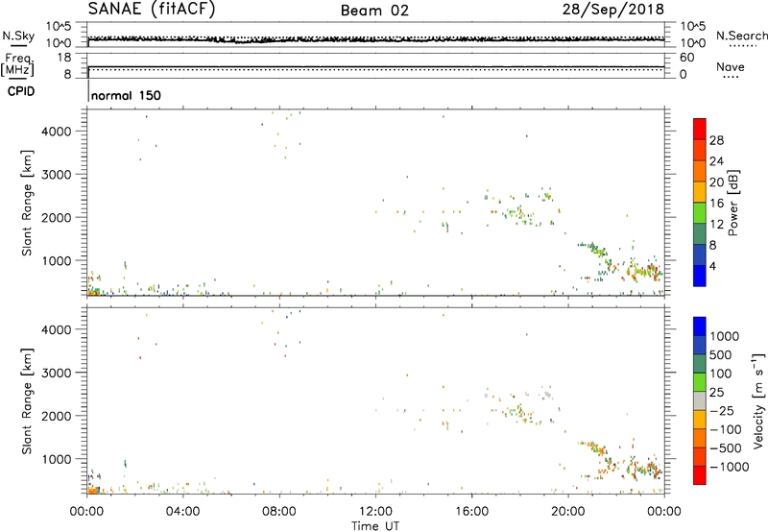Click the 24 label on Power colorbar

(x=716, y=161)
